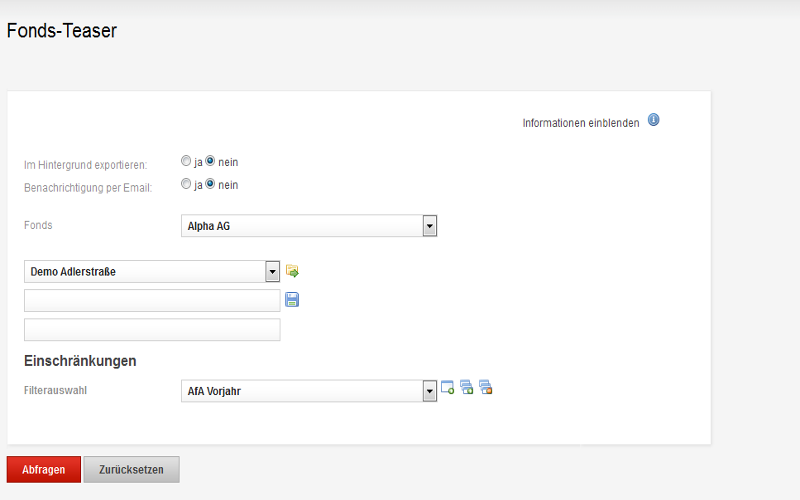Viewport: 800px width, 500px height.
Task: Click the 'Benachrichtigung per Email:' label
Action: tap(88, 188)
